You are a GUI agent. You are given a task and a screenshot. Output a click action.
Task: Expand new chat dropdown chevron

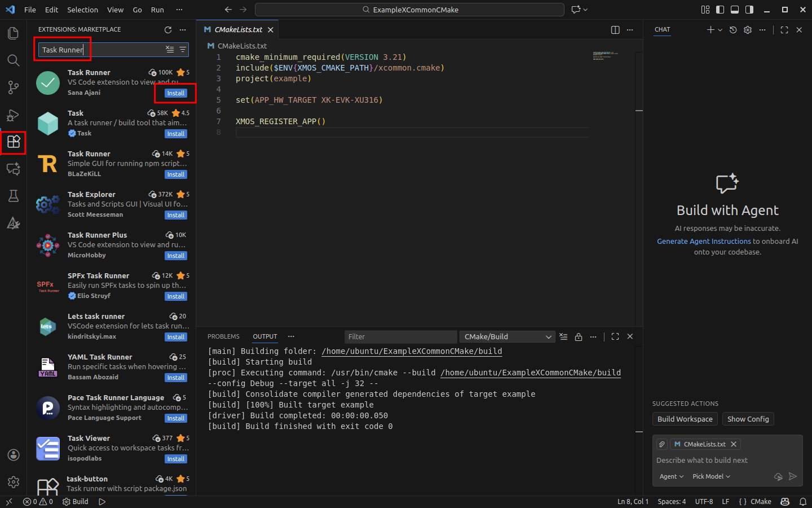pyautogui.click(x=720, y=29)
